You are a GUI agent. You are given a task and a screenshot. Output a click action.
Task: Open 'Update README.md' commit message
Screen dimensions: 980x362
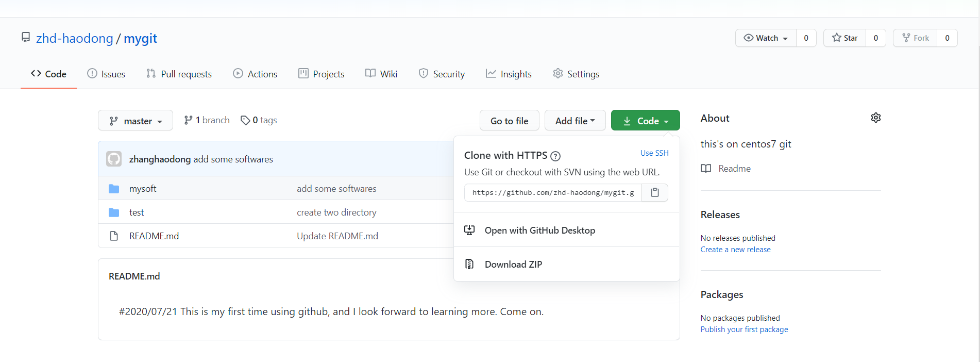pyautogui.click(x=337, y=236)
